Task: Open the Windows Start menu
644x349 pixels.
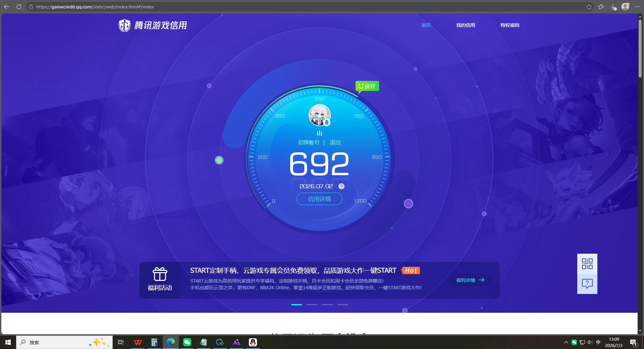Action: click(x=8, y=342)
